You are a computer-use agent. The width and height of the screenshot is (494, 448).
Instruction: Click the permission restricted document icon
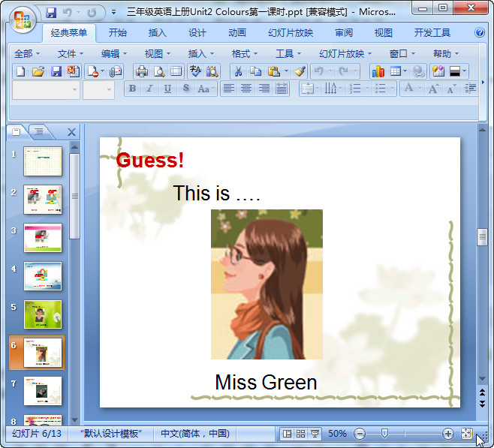point(93,72)
